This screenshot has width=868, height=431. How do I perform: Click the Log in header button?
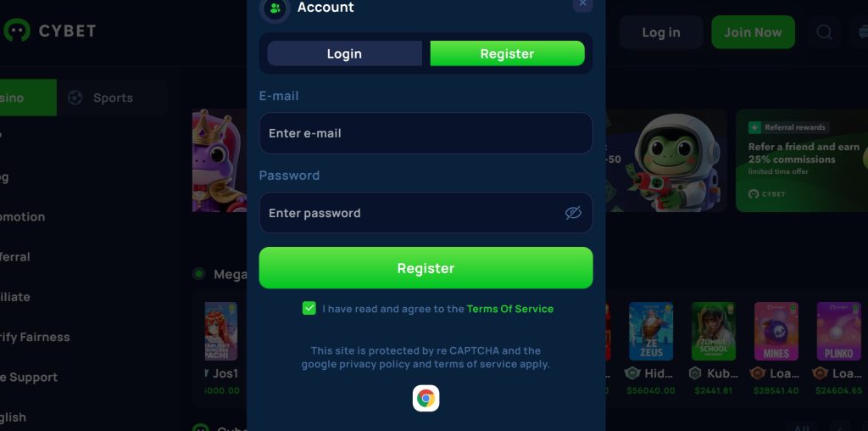click(x=661, y=32)
